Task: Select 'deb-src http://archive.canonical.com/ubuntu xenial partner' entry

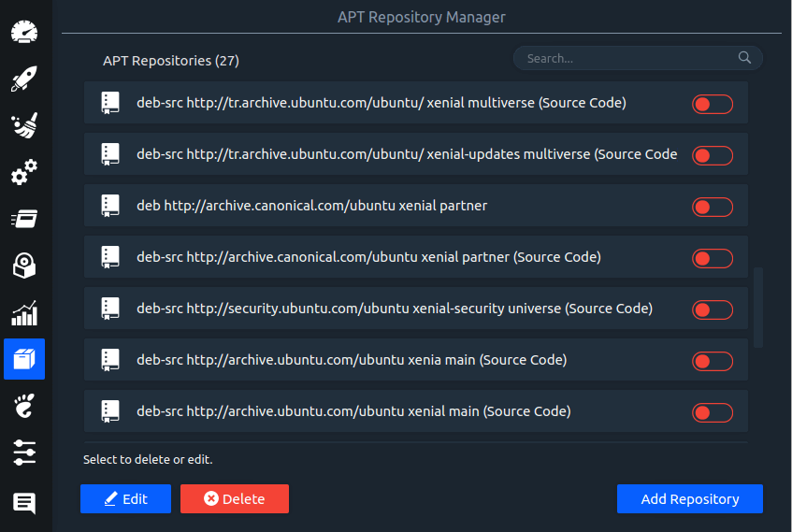Action: pyautogui.click(x=416, y=257)
